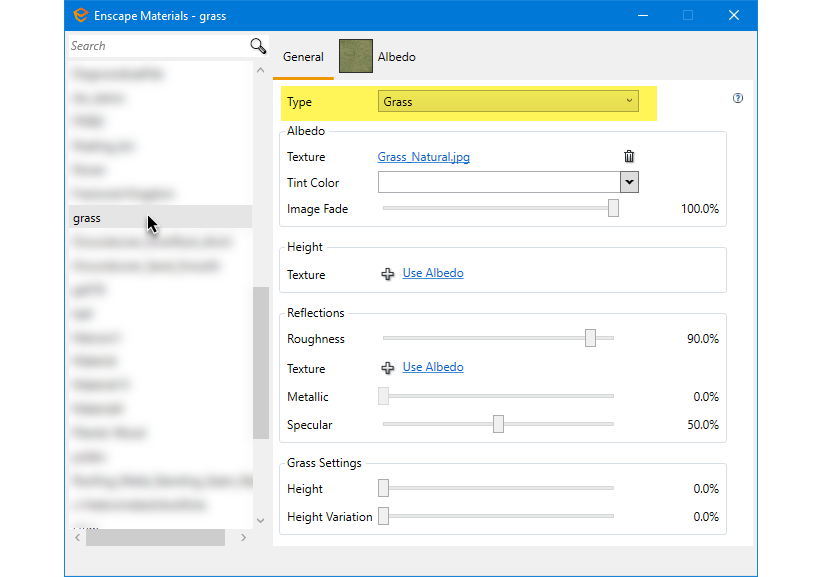Image resolution: width=828 pixels, height=577 pixels.
Task: Click the Image Fade slider handle
Action: (x=613, y=208)
